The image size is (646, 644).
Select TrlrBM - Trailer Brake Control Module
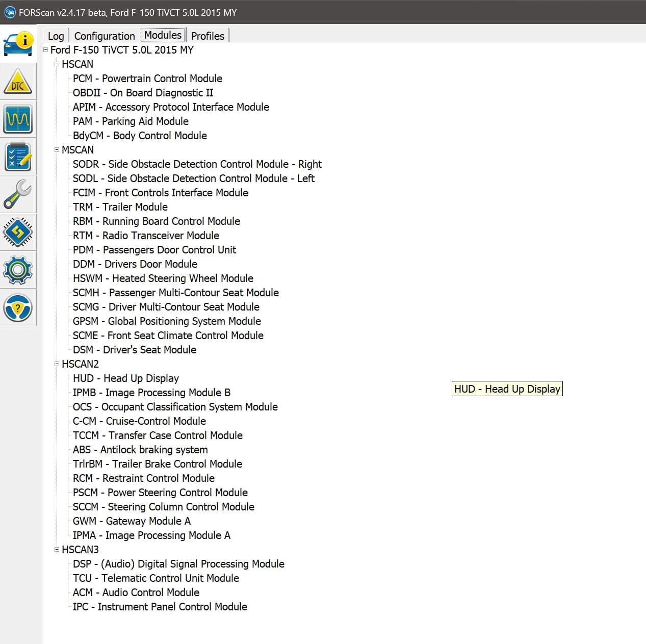[x=158, y=464]
